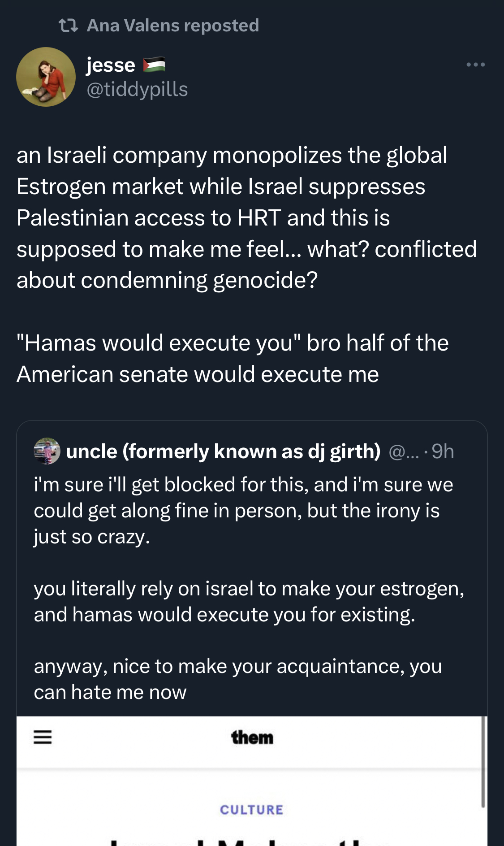504x846 pixels.
Task: Select the "CULTURE" category label
Action: click(x=252, y=810)
